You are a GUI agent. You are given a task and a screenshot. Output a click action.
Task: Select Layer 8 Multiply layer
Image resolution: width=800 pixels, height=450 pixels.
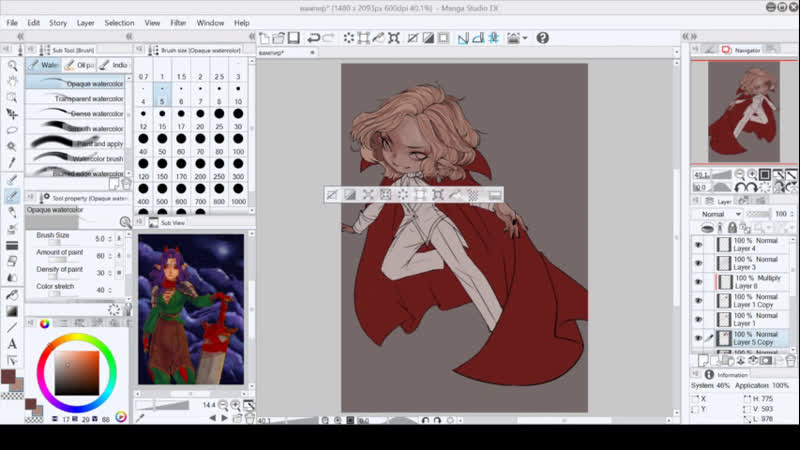[x=754, y=282]
